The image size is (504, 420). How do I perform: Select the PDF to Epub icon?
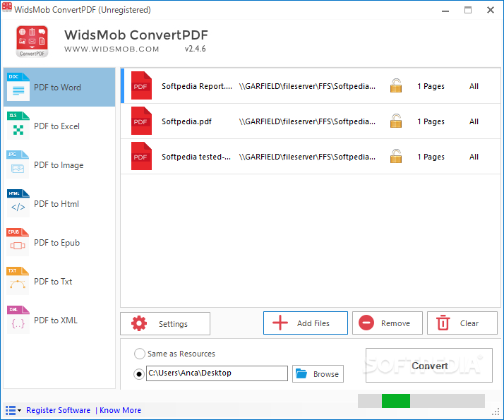pos(18,242)
